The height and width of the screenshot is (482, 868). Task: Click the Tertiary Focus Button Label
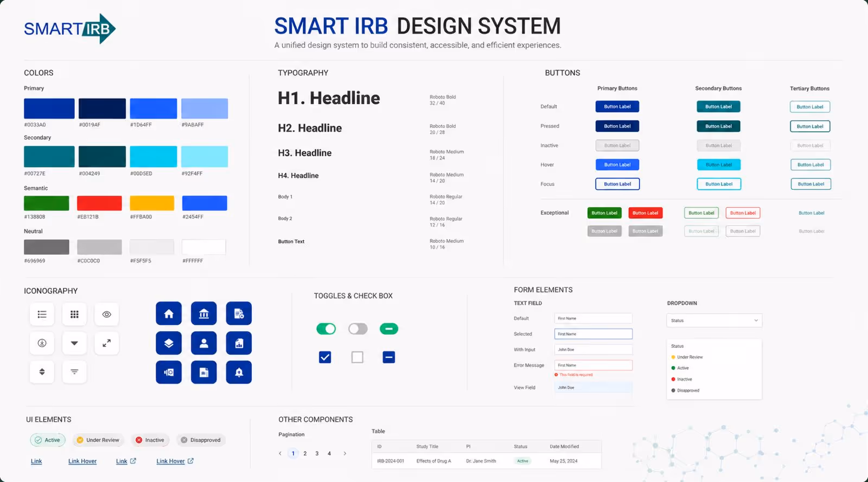811,184
